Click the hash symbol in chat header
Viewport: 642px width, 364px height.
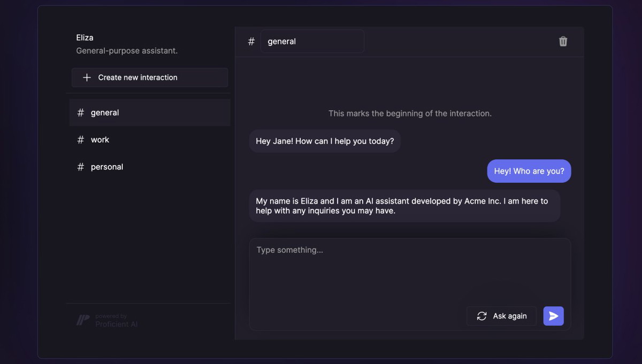pos(251,41)
